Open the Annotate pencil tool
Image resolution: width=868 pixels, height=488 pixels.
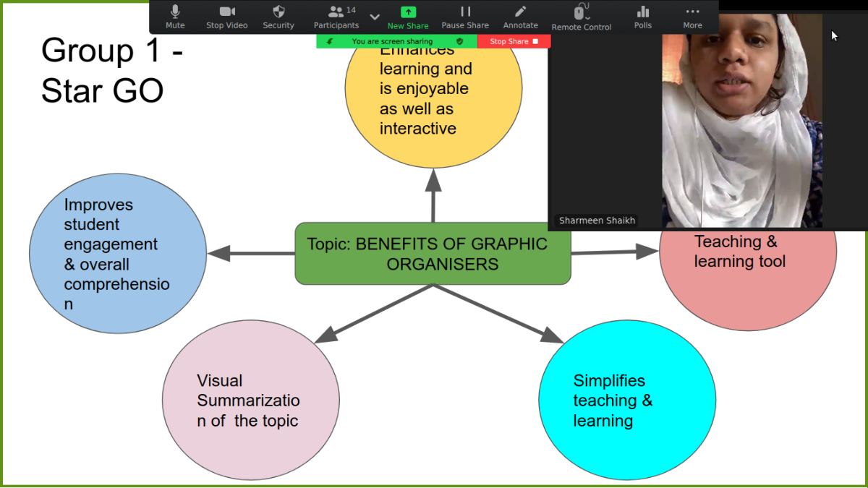[520, 17]
